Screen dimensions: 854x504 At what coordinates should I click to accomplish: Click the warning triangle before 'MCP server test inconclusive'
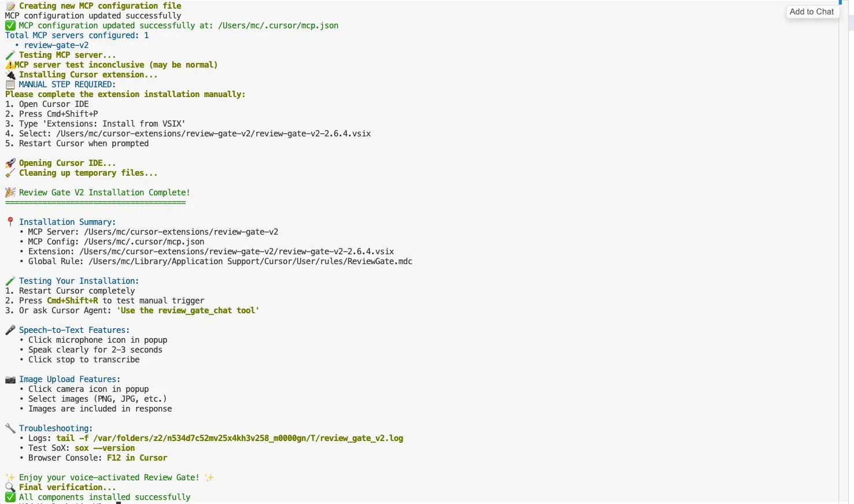[10, 65]
